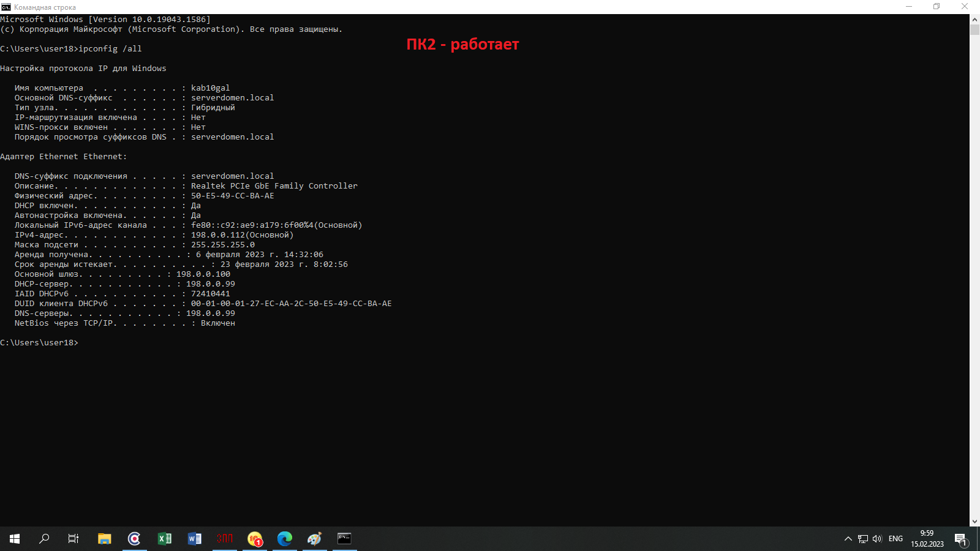Click the 'DNS-серверы' label
This screenshot has height=551, width=980.
(42, 313)
